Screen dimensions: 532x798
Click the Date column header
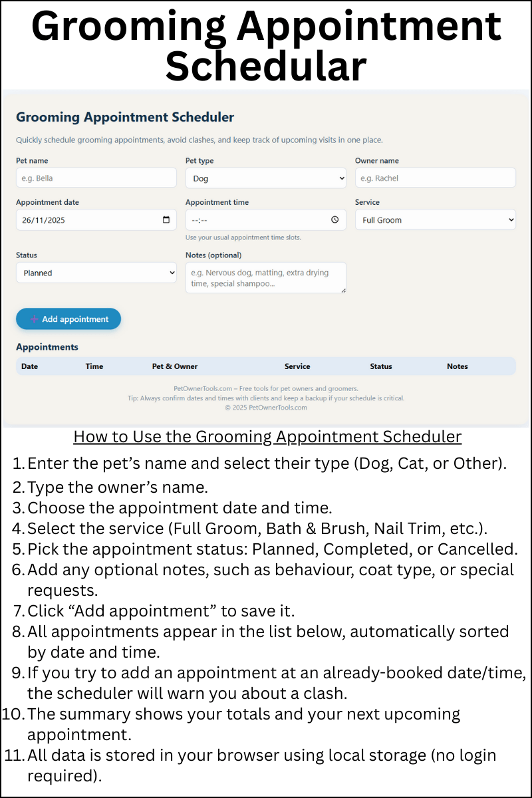30,366
